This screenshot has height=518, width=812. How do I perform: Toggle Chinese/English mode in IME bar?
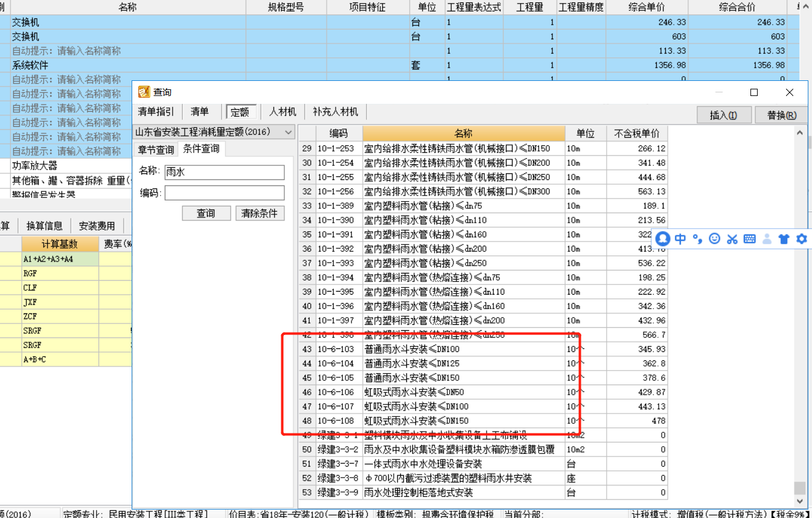tap(680, 238)
